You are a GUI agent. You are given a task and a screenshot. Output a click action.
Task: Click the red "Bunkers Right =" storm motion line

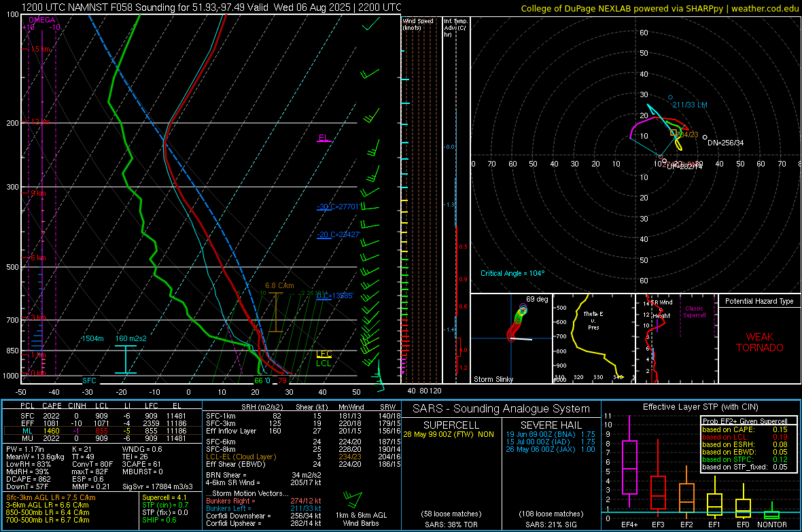pyautogui.click(x=264, y=501)
